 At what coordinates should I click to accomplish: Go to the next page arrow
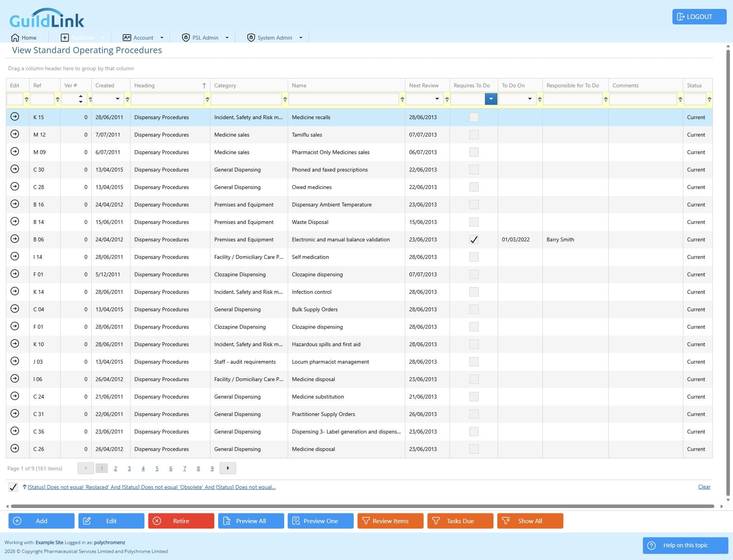tap(228, 468)
